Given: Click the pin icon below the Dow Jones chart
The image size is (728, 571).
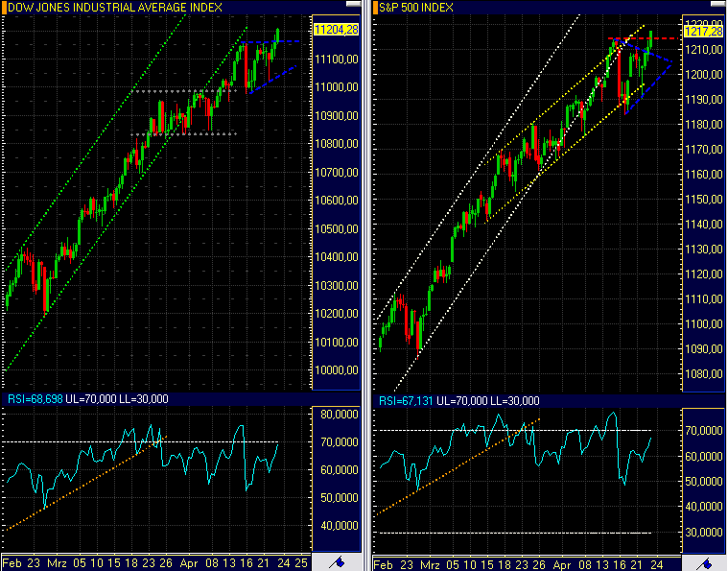Looking at the screenshot, I should pos(337,562).
